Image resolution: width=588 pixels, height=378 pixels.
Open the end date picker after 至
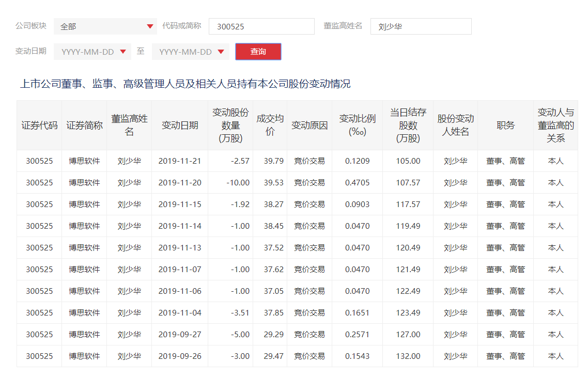[x=191, y=52]
